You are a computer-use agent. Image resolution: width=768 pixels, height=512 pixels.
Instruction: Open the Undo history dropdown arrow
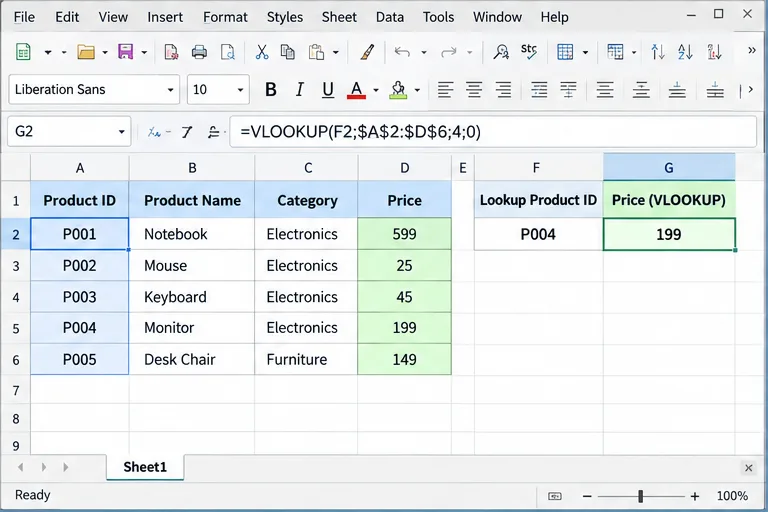pyautogui.click(x=424, y=52)
